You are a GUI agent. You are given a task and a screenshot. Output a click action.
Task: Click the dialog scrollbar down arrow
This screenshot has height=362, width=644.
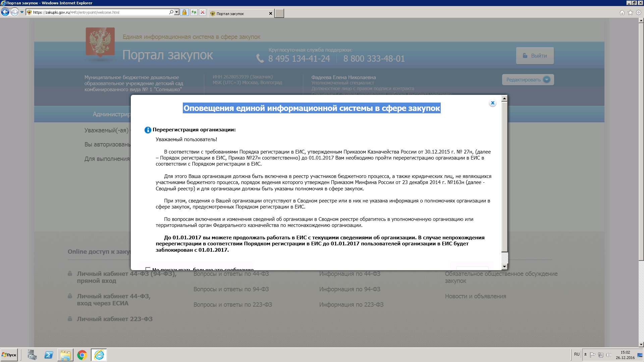(504, 267)
